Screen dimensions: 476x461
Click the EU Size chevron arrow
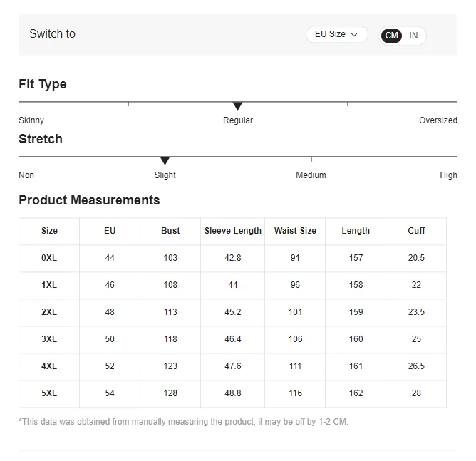(x=354, y=35)
